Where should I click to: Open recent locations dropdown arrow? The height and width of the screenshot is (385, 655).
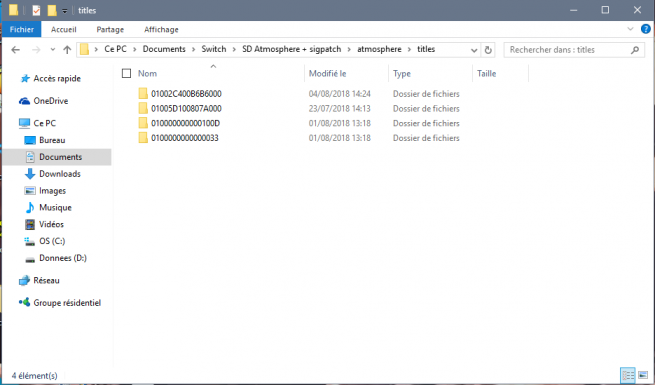(53, 50)
